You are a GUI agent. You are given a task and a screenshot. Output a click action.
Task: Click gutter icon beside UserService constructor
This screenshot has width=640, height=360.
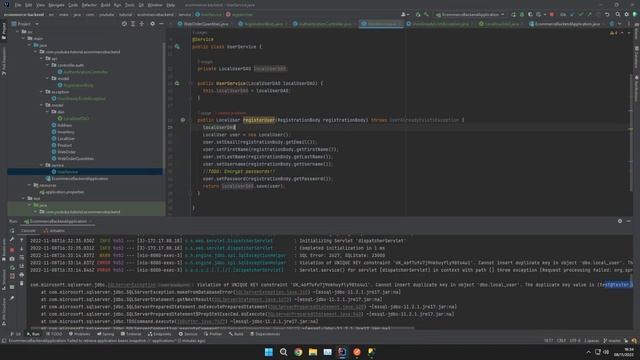pyautogui.click(x=177, y=83)
